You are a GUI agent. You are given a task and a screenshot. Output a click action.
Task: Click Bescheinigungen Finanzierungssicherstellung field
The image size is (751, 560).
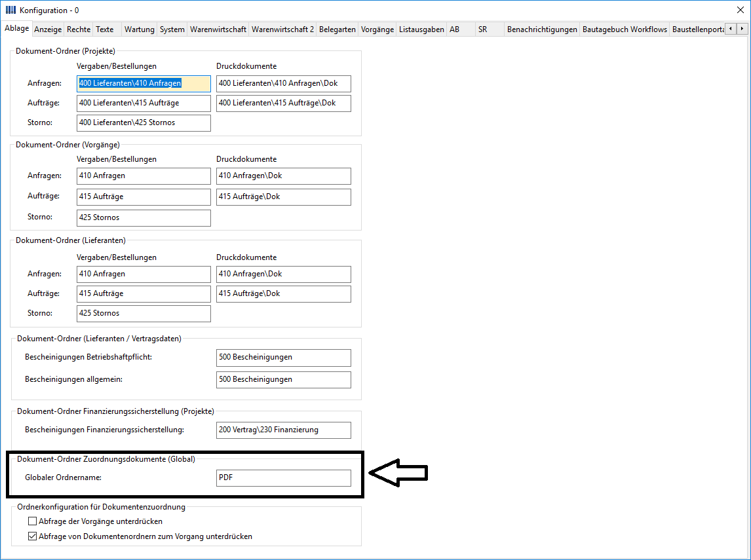(284, 430)
